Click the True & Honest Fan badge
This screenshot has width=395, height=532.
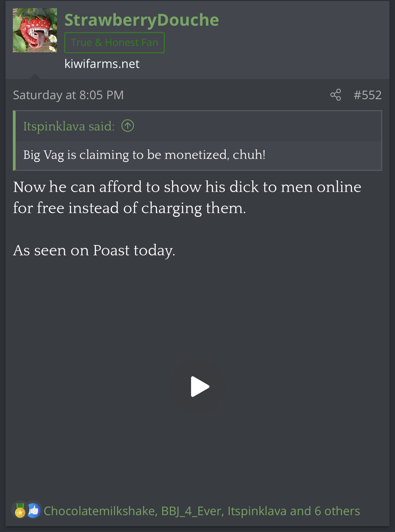click(115, 43)
